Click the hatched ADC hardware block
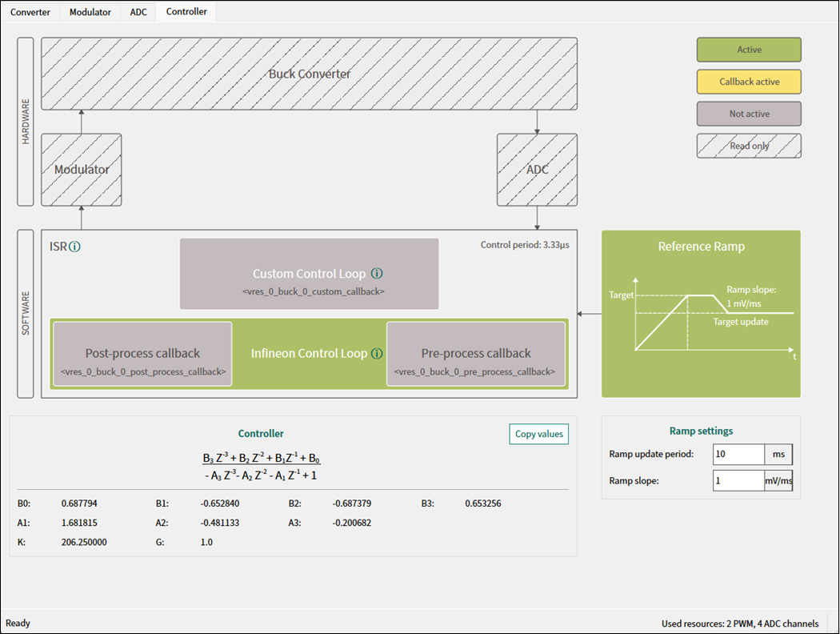The width and height of the screenshot is (840, 634). 537,170
